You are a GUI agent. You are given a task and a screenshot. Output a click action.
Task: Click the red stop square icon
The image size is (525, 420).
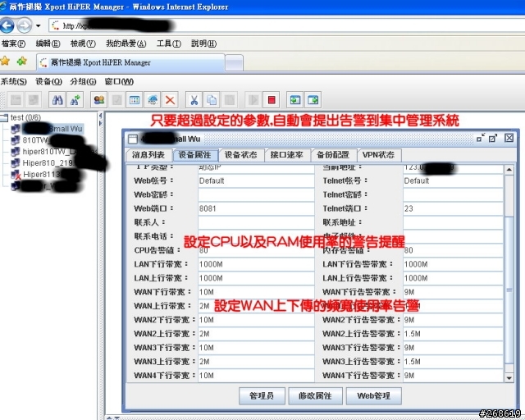pyautogui.click(x=272, y=100)
